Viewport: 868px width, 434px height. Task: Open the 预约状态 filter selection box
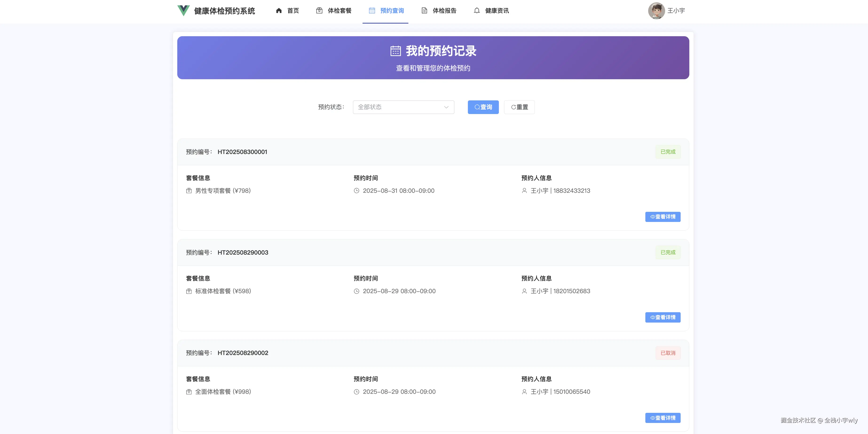point(403,107)
